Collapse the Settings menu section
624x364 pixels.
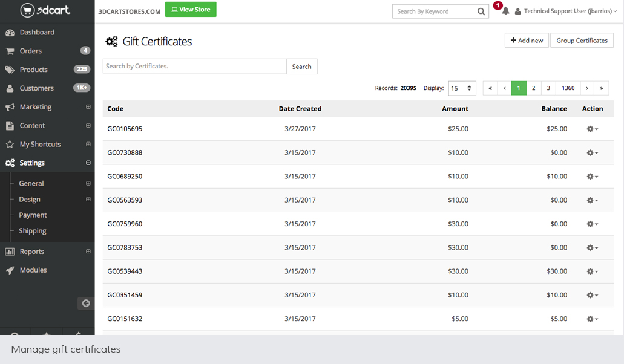pyautogui.click(x=88, y=163)
